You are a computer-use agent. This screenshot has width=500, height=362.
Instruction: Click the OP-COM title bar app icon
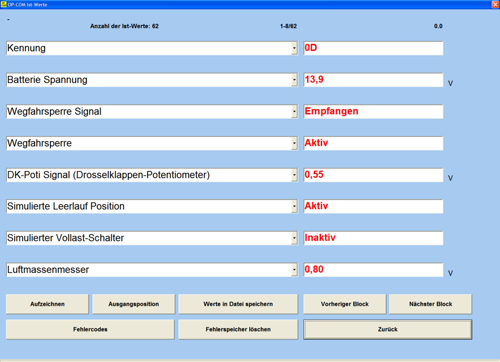(x=4, y=4)
